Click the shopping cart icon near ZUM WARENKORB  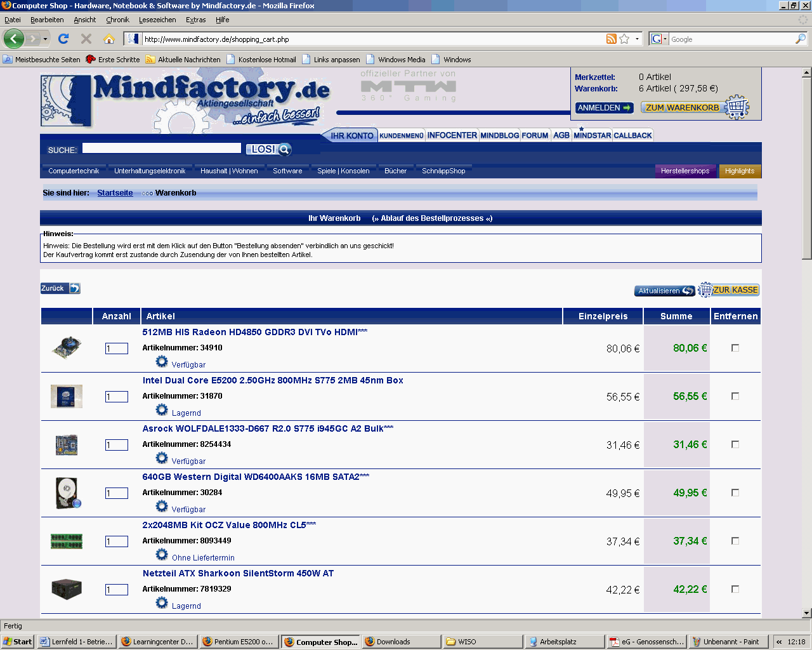pos(737,107)
